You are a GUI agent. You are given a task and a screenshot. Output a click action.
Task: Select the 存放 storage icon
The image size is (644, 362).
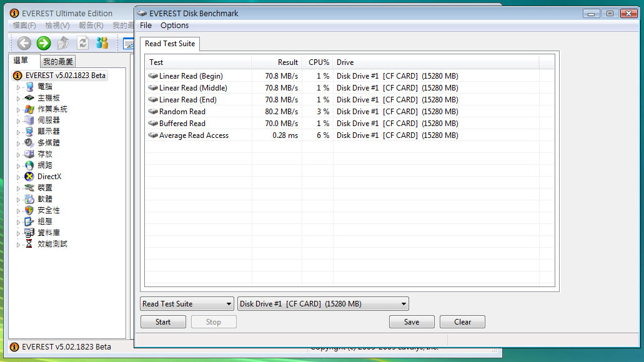(x=29, y=154)
